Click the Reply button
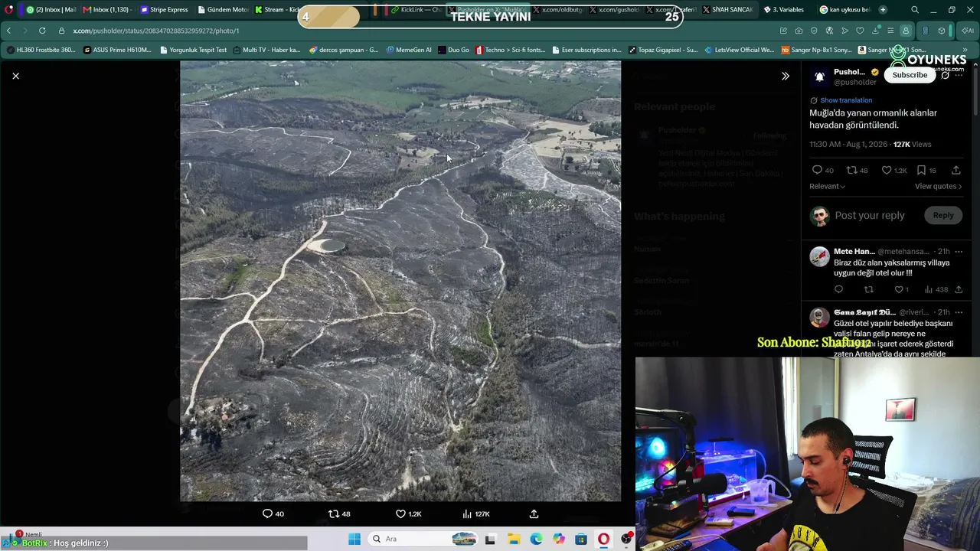Viewport: 980px width, 551px height. [943, 215]
